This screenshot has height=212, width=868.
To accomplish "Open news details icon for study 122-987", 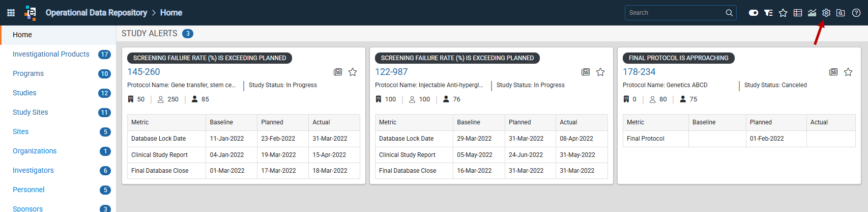I will pos(586,72).
